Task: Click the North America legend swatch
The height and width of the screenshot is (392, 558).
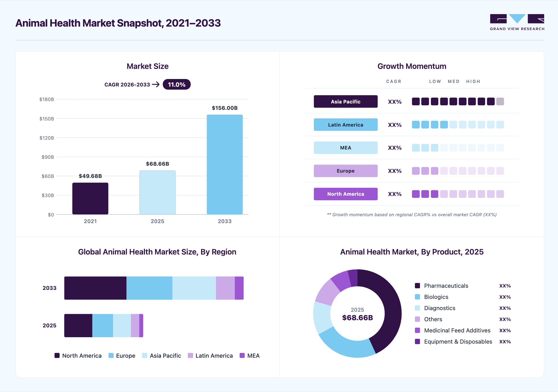Action: [57, 356]
